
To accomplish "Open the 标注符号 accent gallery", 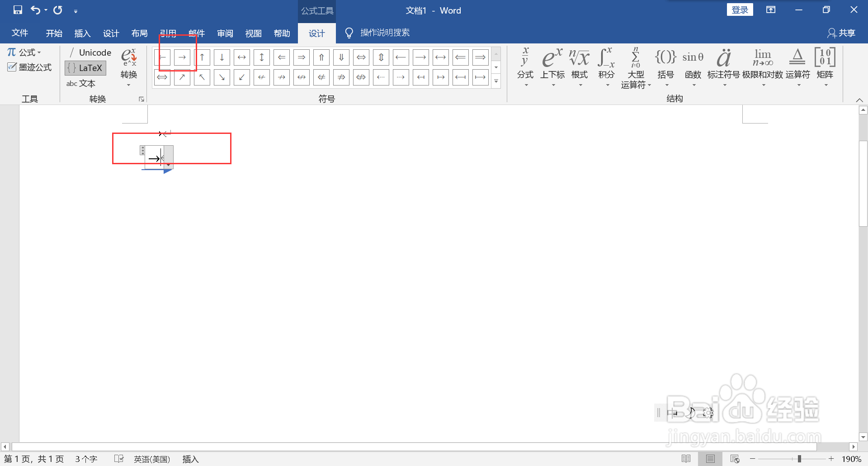I will [x=723, y=67].
